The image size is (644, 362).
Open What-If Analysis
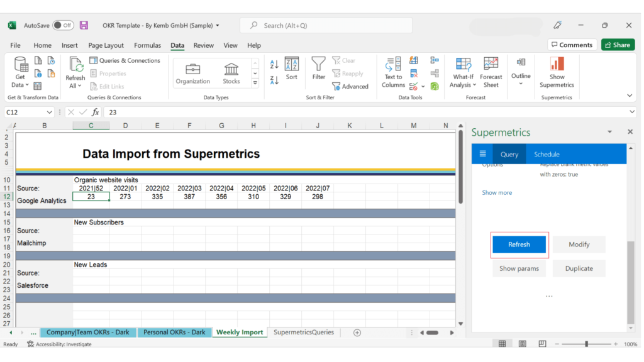[463, 72]
